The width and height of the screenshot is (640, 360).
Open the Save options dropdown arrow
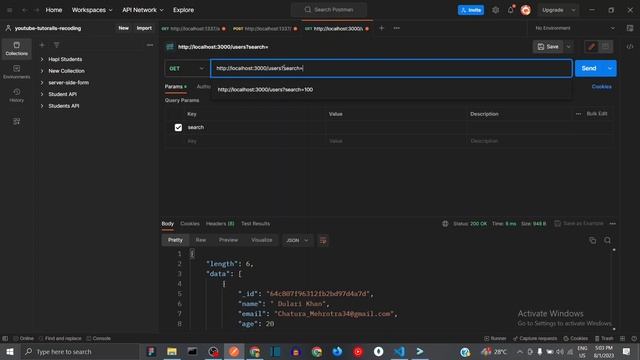point(569,47)
